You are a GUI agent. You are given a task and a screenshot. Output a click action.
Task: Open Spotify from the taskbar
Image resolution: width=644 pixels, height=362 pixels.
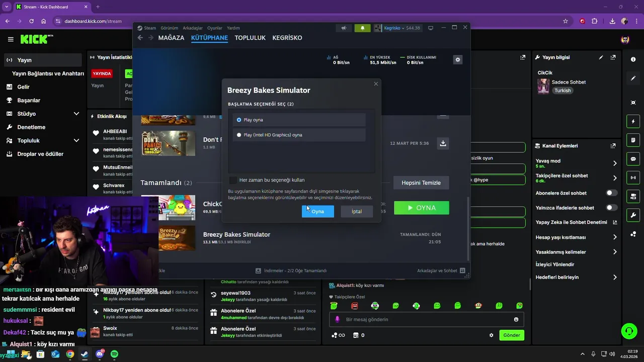click(114, 354)
